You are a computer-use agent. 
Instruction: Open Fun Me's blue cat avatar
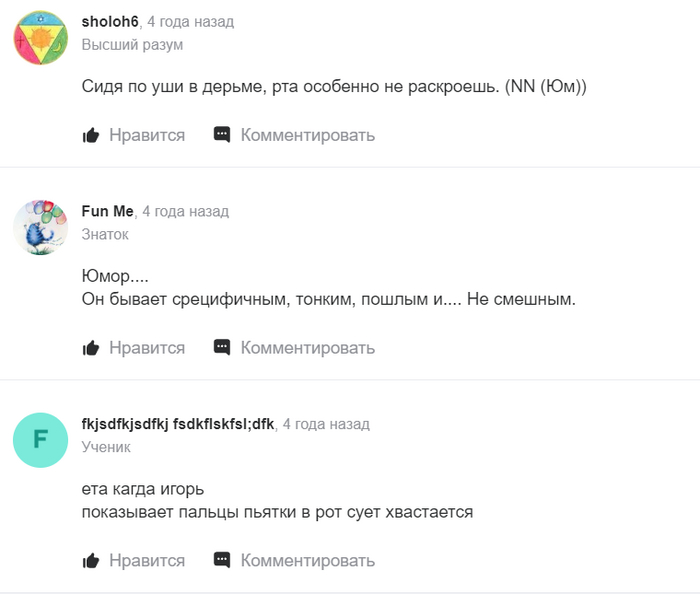point(41,228)
